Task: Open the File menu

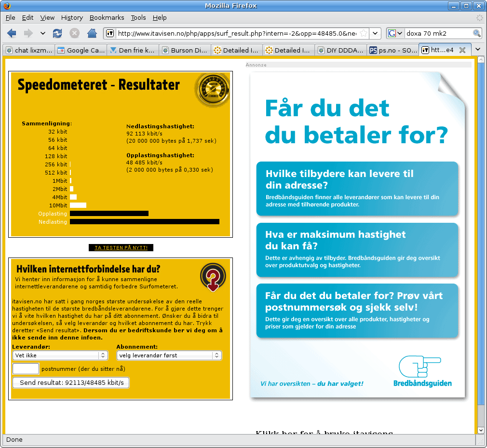Action: pos(10,18)
